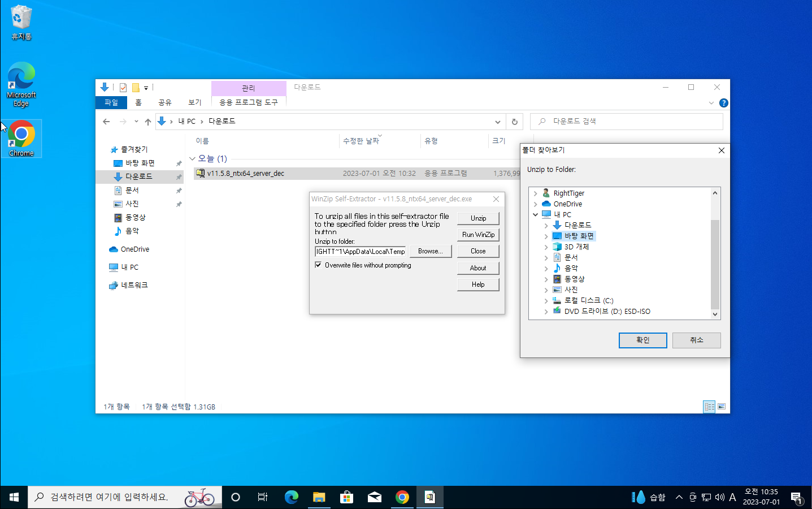
Task: Open the 홈 ribbon tab
Action: click(138, 102)
